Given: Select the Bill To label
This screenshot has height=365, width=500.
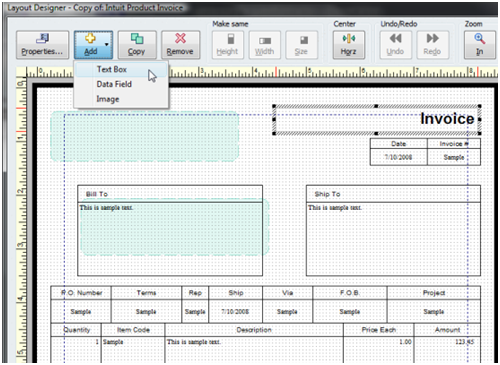Looking at the screenshot, I should pyautogui.click(x=97, y=194).
